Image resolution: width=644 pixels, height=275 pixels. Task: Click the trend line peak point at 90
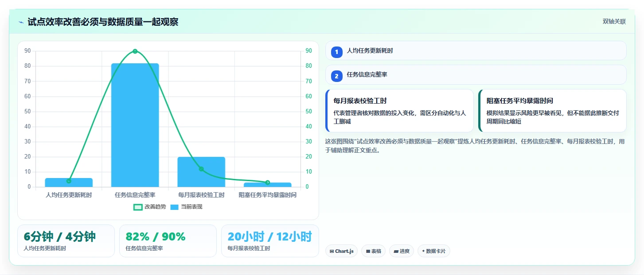click(x=135, y=51)
